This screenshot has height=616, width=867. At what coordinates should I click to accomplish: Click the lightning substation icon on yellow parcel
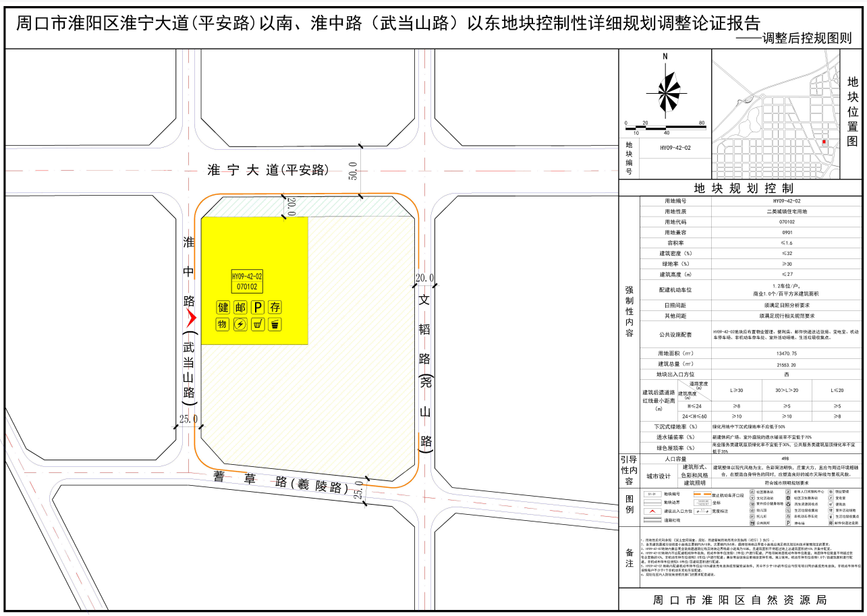point(240,325)
